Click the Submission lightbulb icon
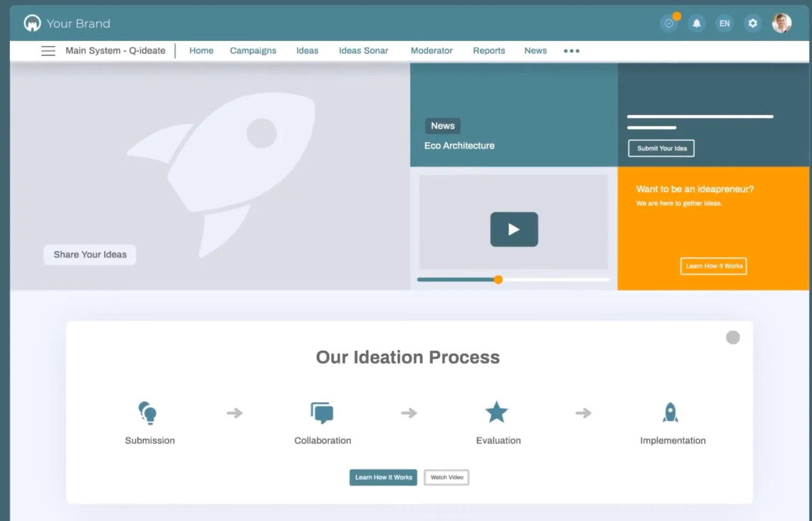 pyautogui.click(x=147, y=413)
